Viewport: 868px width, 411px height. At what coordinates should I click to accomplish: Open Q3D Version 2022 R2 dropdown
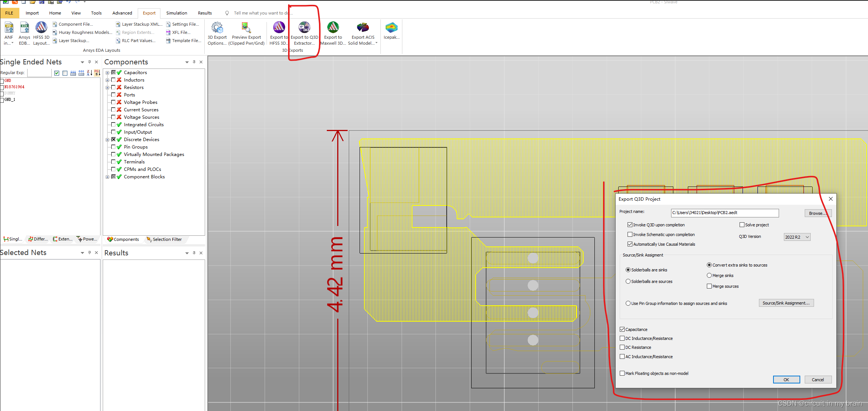pyautogui.click(x=797, y=237)
